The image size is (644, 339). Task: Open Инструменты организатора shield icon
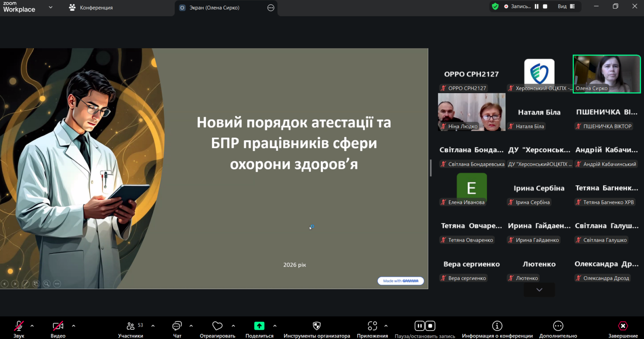click(317, 326)
